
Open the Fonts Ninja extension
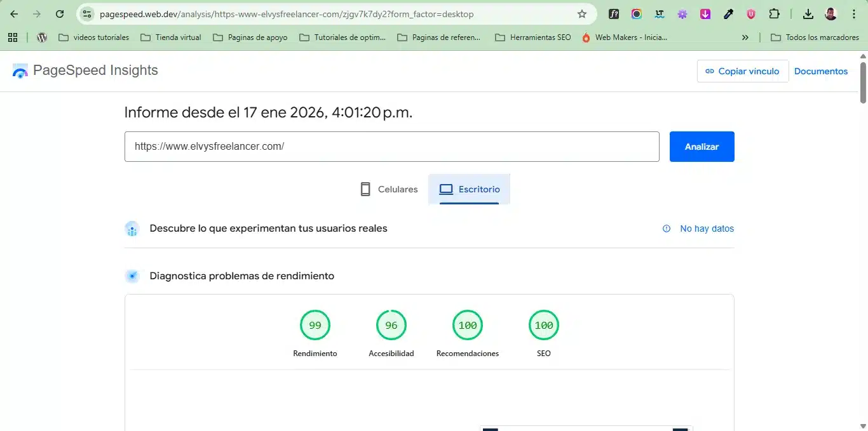tap(614, 13)
